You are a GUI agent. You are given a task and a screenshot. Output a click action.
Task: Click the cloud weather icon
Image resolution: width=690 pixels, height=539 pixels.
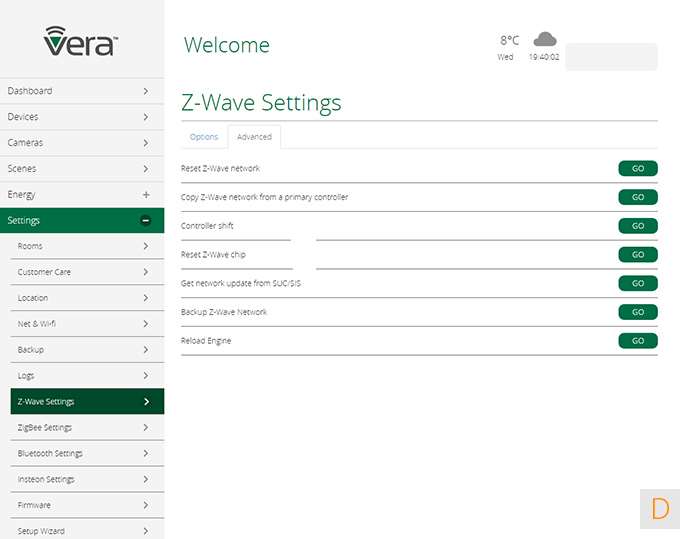click(x=544, y=40)
